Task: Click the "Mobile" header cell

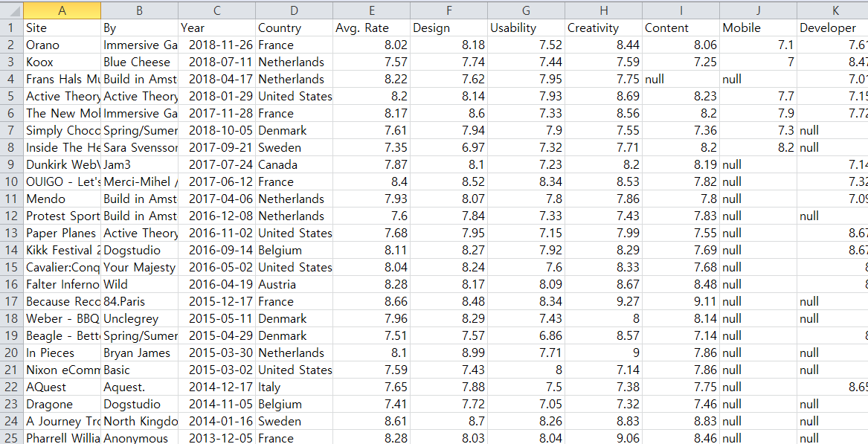Action: [759, 28]
